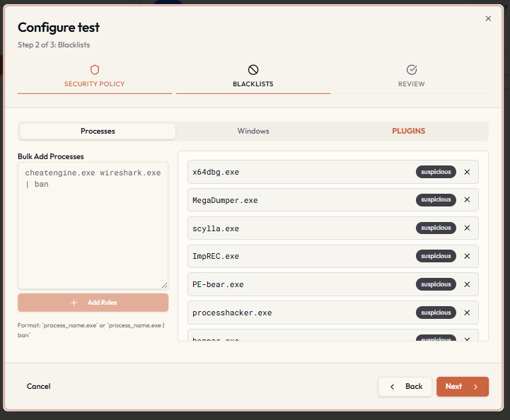The width and height of the screenshot is (510, 420).
Task: Remove ImpREC.exe from the list
Action: tap(467, 256)
